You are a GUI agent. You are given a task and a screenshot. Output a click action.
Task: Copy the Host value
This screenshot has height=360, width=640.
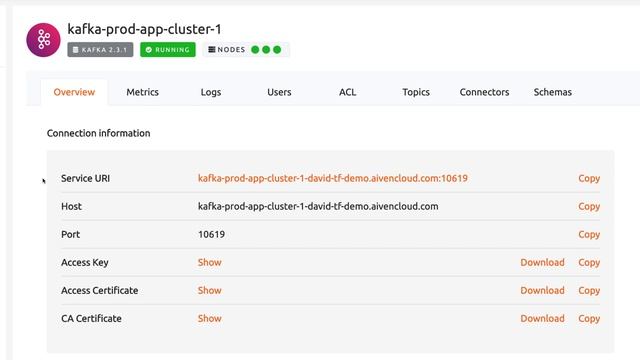(x=589, y=207)
